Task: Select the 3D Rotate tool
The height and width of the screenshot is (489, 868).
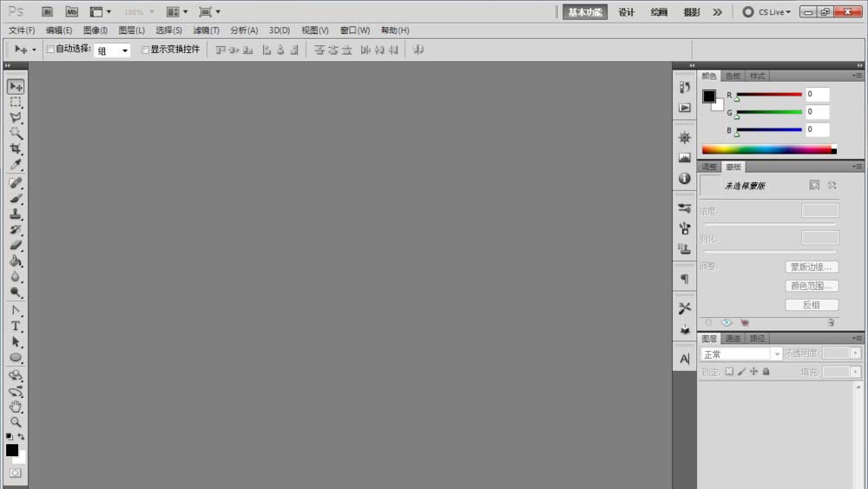Action: click(16, 375)
